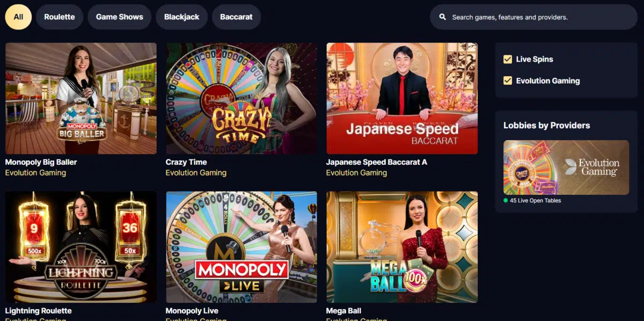Open the Game Shows category
Image resolution: width=644 pixels, height=321 pixels.
[x=120, y=17]
